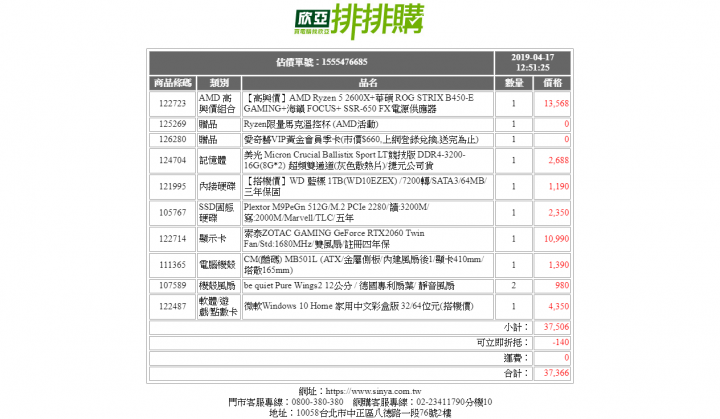Click the date 2019-04-17 12:51:25
This screenshot has height=419, width=720.
tap(533, 62)
